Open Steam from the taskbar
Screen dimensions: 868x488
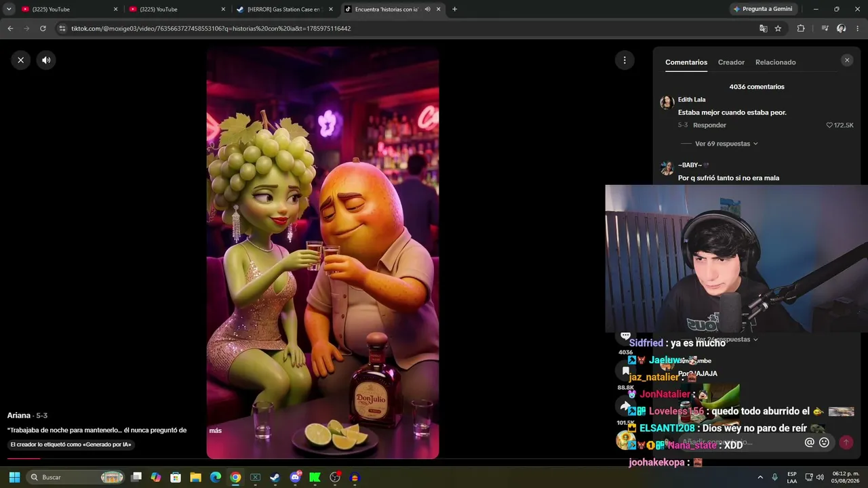tap(275, 477)
